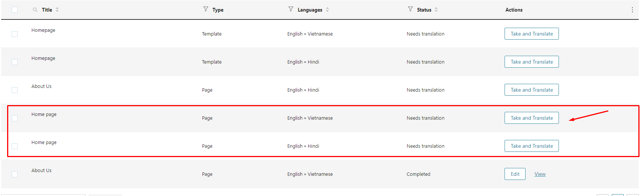Open the Status column filter icon
Viewport: 644px width, 196px height.
pyautogui.click(x=410, y=9)
